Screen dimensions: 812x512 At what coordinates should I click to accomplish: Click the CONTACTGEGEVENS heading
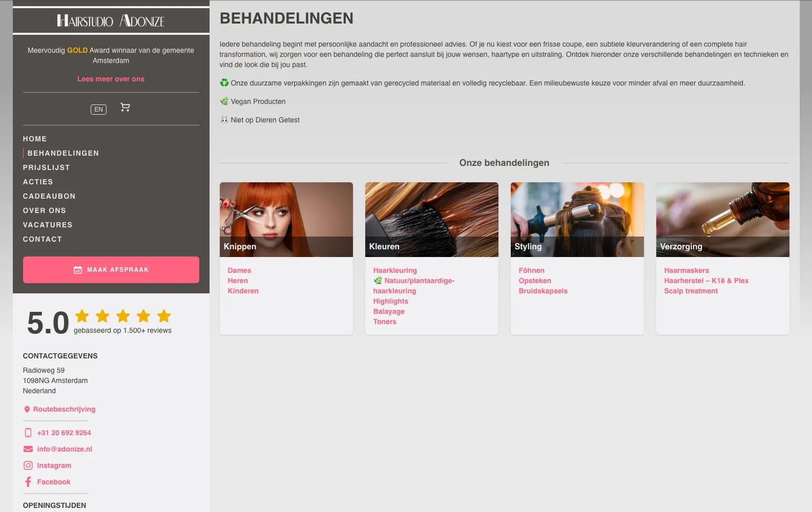point(60,356)
